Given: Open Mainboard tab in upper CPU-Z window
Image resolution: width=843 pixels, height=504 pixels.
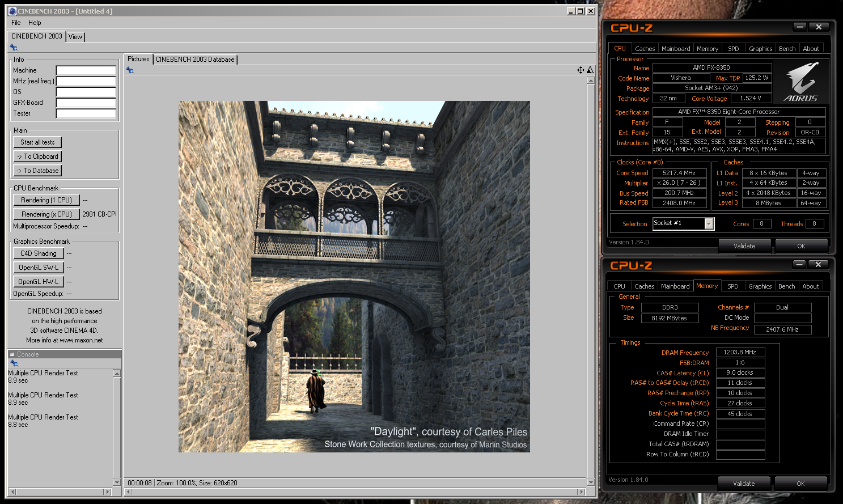Looking at the screenshot, I should 676,49.
